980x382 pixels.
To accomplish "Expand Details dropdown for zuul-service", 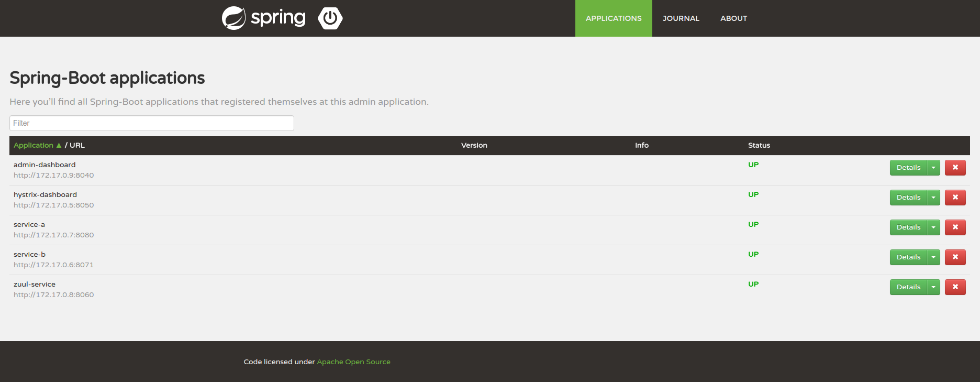I will coord(933,287).
